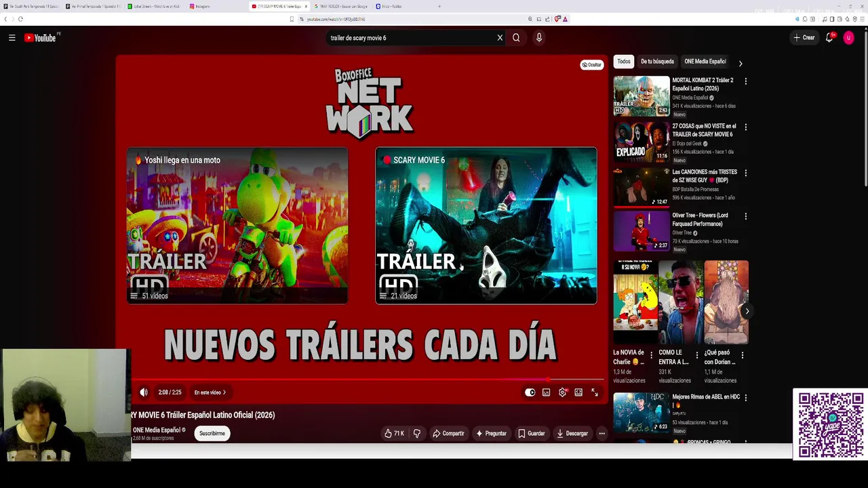
Task: Open options menu for Oliver Tree video
Action: (746, 216)
